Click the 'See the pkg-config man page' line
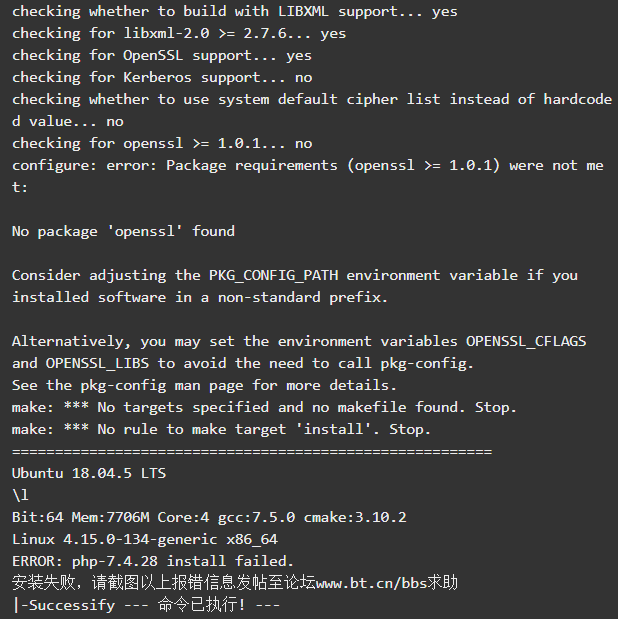Viewport: 618px width, 619px height. 204,385
